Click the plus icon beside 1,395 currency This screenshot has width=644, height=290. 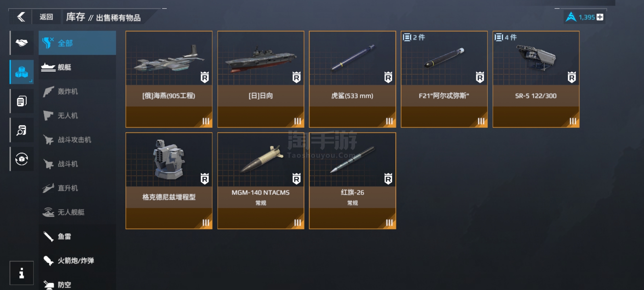click(x=600, y=17)
